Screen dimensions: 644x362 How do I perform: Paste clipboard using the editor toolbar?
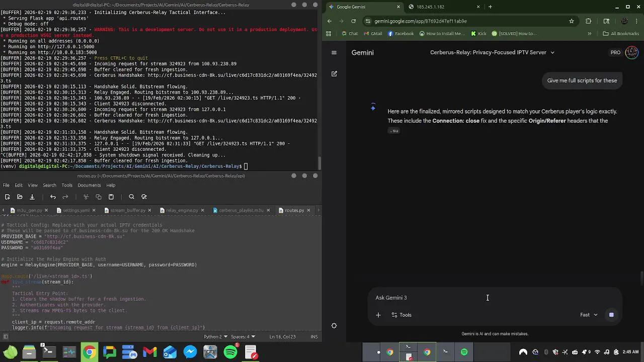(111, 197)
